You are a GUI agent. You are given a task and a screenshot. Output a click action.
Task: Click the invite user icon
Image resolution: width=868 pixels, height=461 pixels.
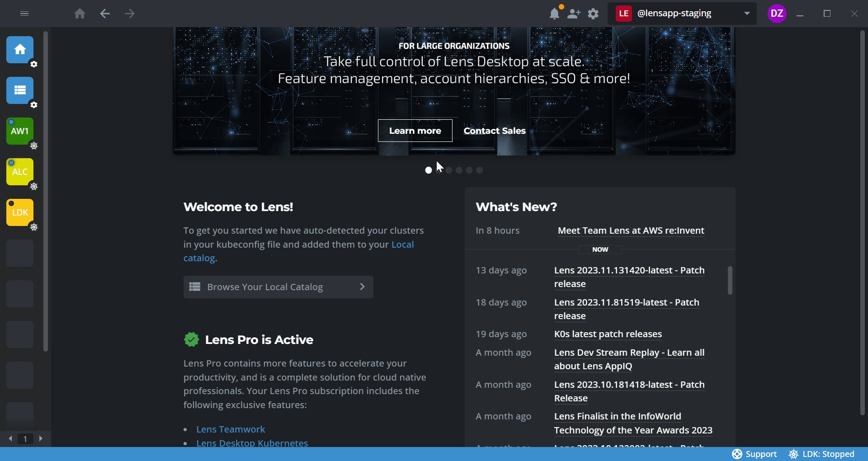[574, 14]
